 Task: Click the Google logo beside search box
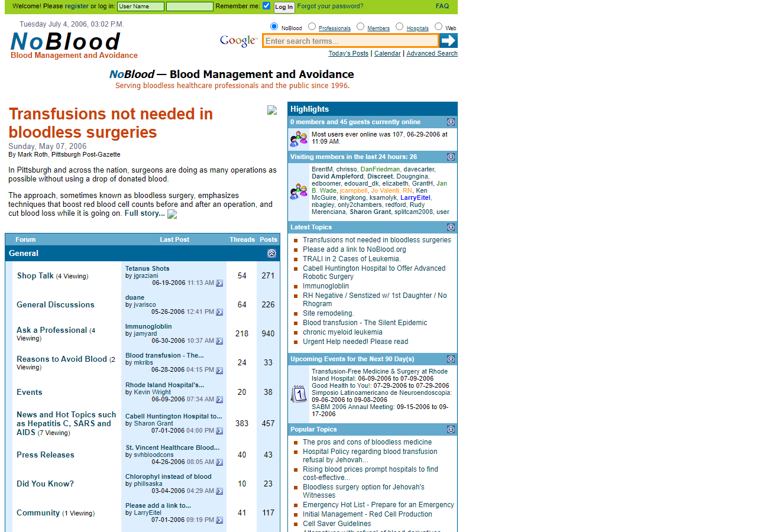point(239,41)
